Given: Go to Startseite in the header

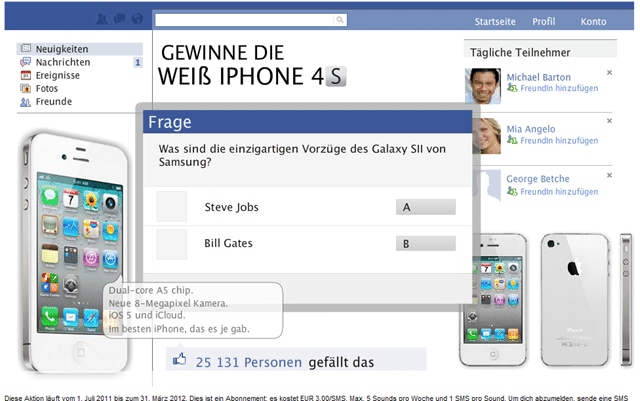Looking at the screenshot, I should (495, 22).
